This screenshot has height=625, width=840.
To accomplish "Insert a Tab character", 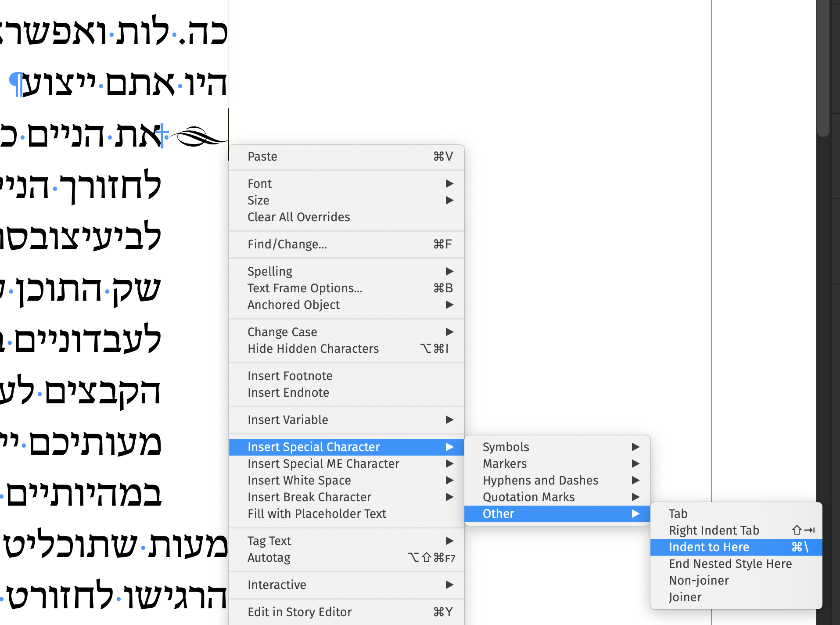I will 736,514.
